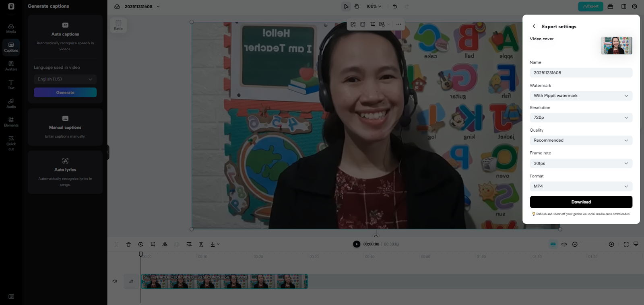
Task: Click the crop icon in timeline toolbar
Action: [x=153, y=244]
